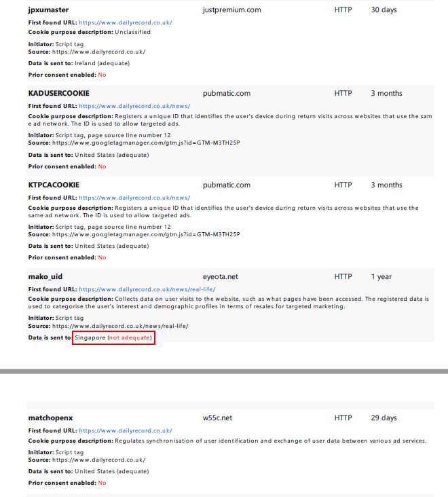
Task: Open the KADUSERCOOKIE dailyrecord news URL link
Action: click(134, 106)
